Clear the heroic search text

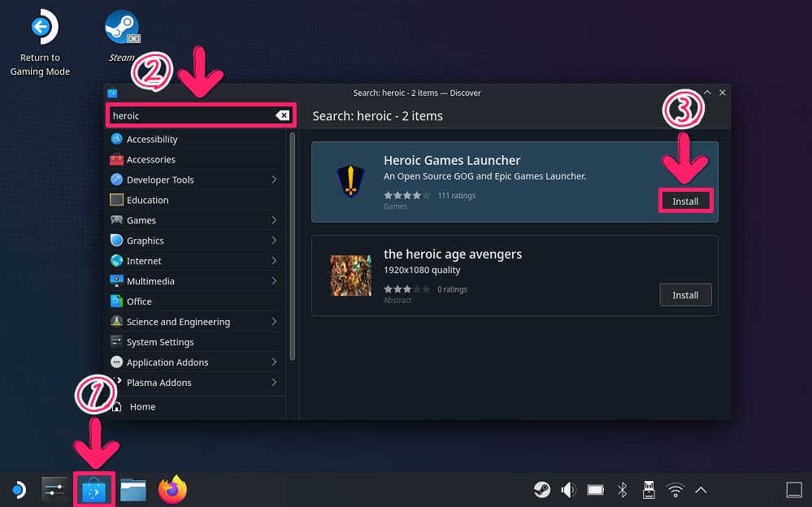282,115
